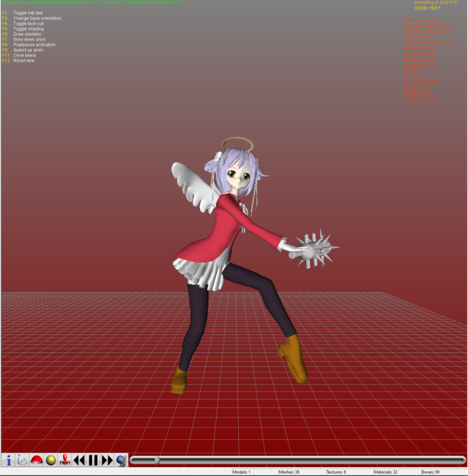Viewport: 468px width, 476px height.
Task: Click the red dome toolbar icon
Action: coord(37,460)
